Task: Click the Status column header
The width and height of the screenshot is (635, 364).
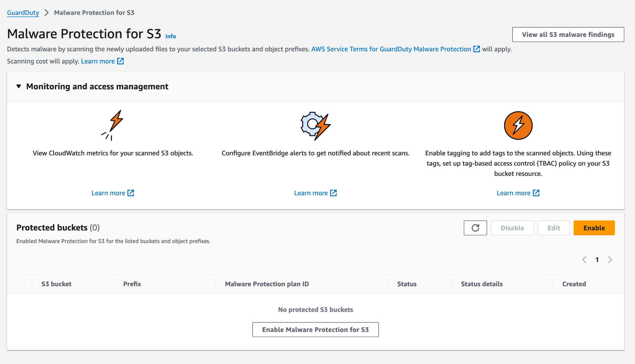Action: [407, 284]
